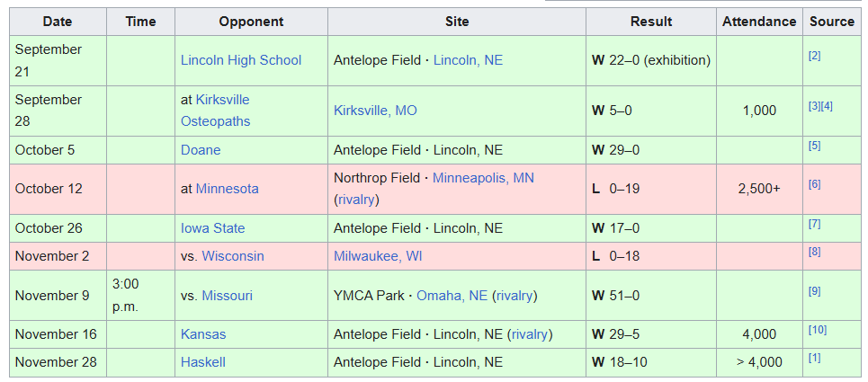
Task: Jump to source citation [6]
Action: coord(814,184)
